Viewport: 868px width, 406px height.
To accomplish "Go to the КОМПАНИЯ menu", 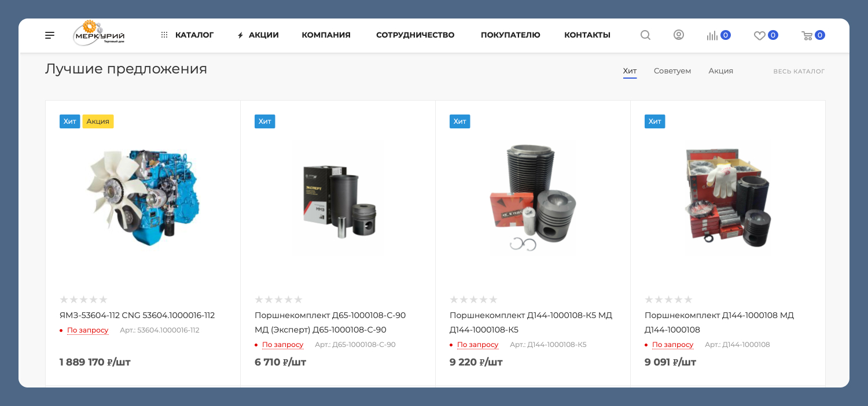I will coord(326,35).
